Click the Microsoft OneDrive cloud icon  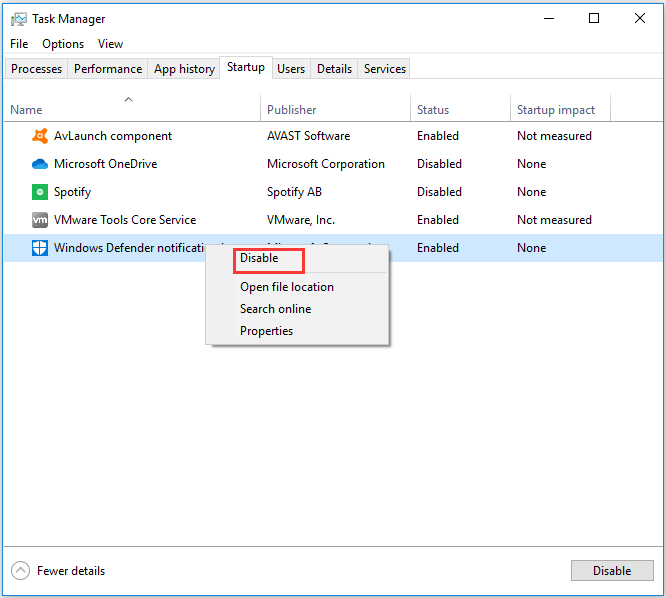point(40,164)
